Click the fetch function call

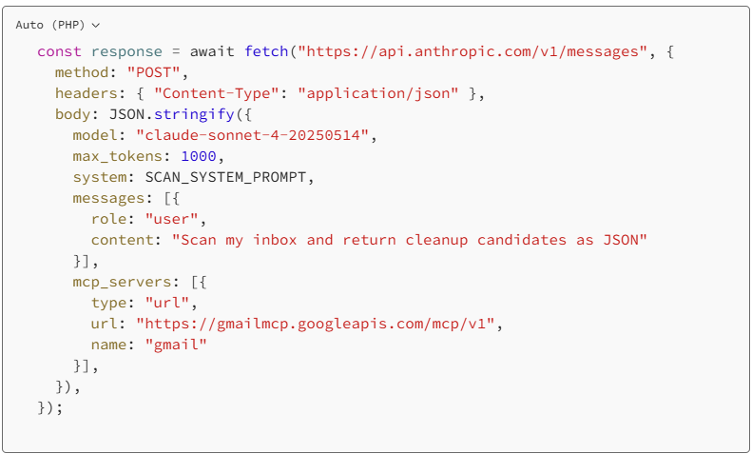click(266, 52)
